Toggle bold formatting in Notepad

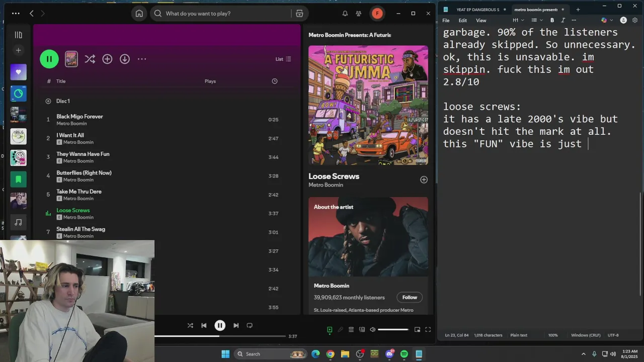click(x=552, y=21)
